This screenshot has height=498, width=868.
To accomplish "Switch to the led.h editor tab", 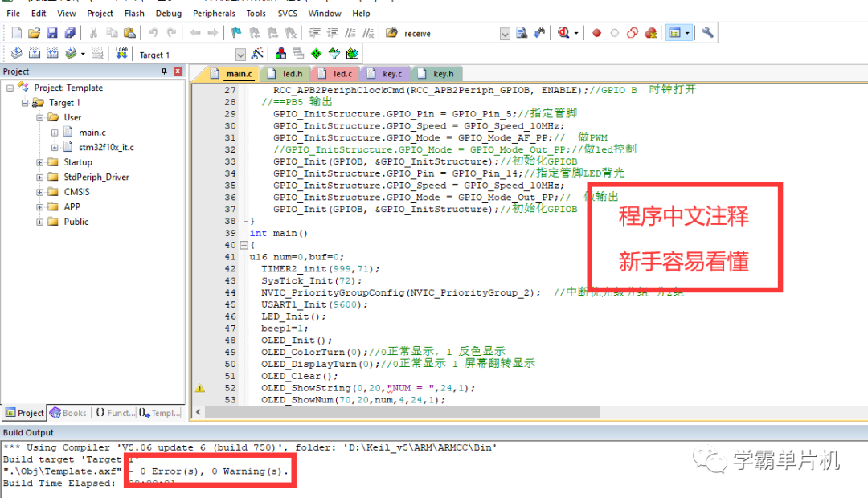I will pos(286,74).
